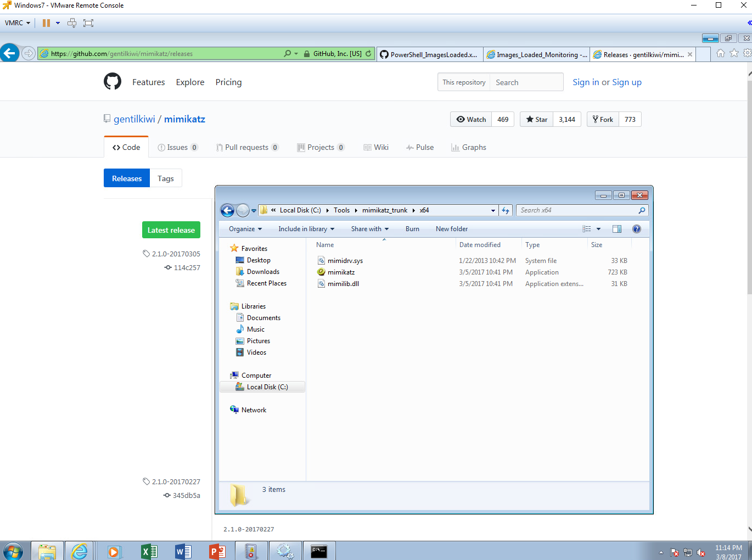
Task: Watch the mimikatz repository
Action: pos(472,119)
